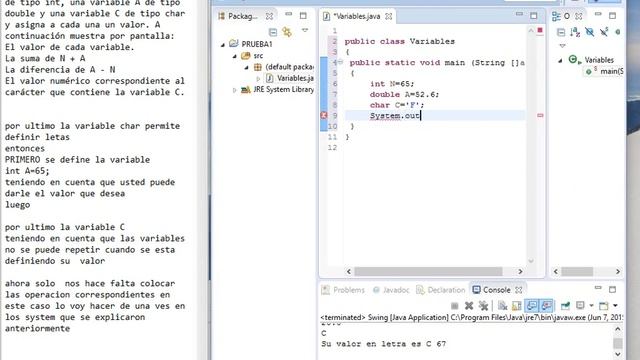Click the editor scroll right arrow
Viewport: 640px width, 360px height.
[520, 271]
